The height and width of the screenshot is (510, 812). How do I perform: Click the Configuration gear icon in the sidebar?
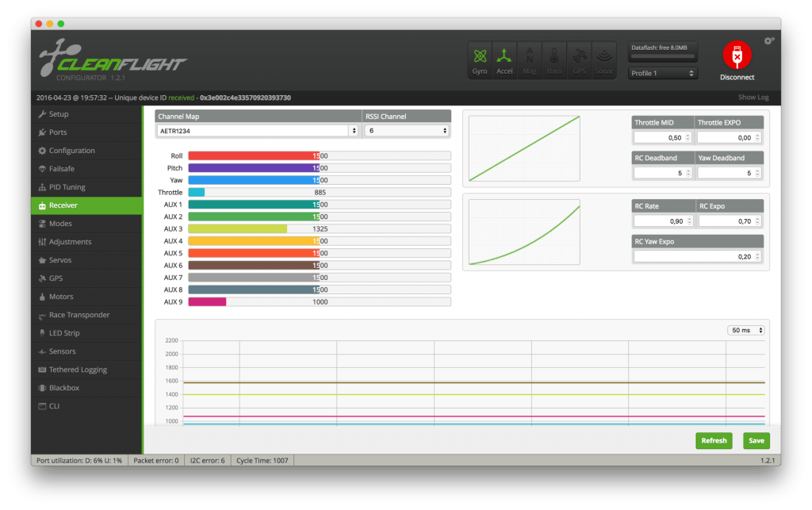(42, 151)
